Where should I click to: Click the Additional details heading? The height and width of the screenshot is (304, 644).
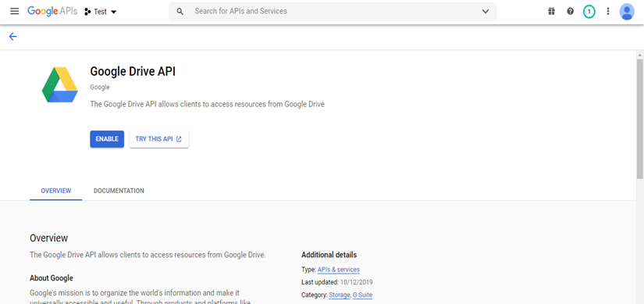point(329,255)
